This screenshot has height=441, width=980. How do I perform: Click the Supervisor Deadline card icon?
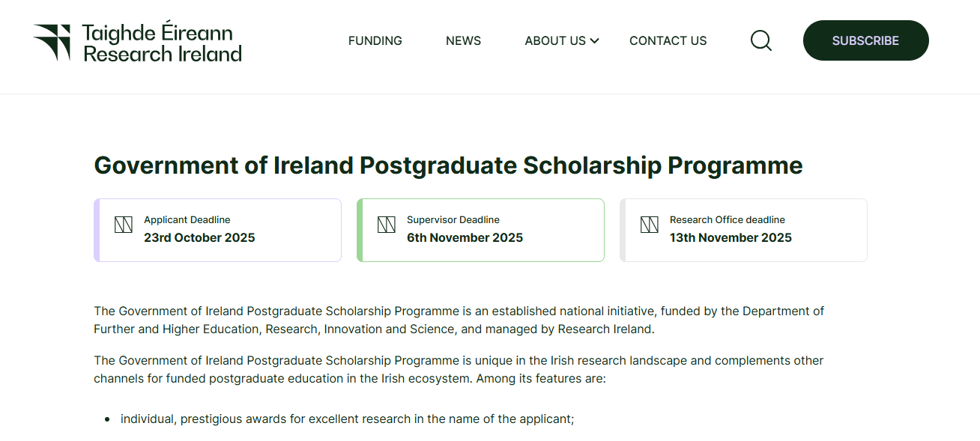click(387, 224)
